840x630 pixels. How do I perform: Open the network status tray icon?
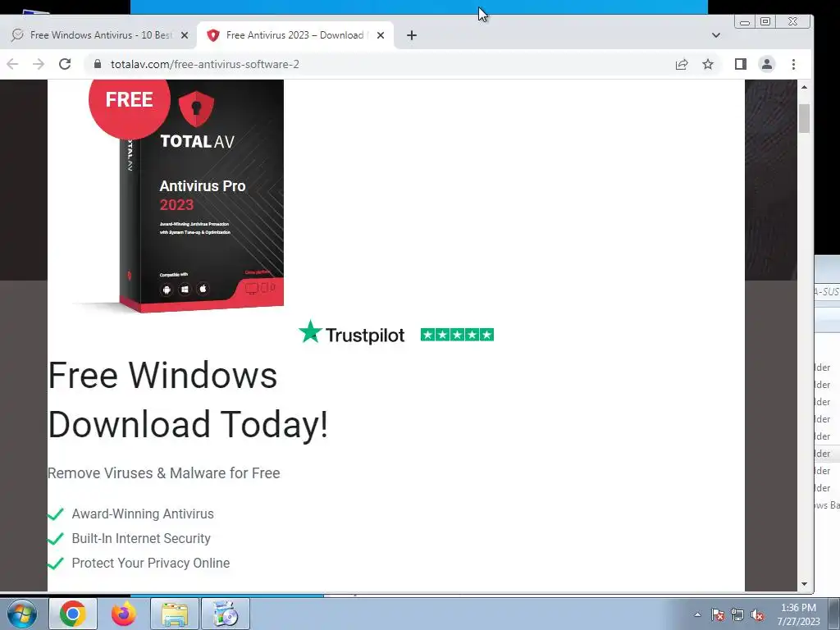click(x=737, y=614)
